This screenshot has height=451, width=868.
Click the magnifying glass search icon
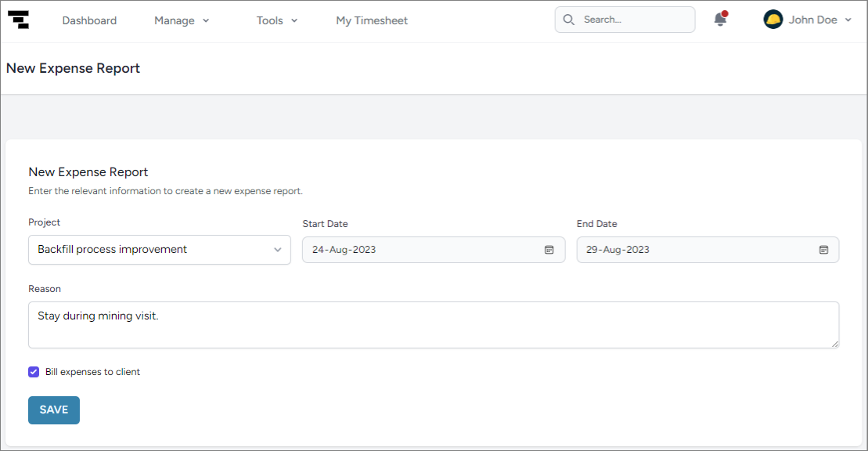[x=569, y=20]
